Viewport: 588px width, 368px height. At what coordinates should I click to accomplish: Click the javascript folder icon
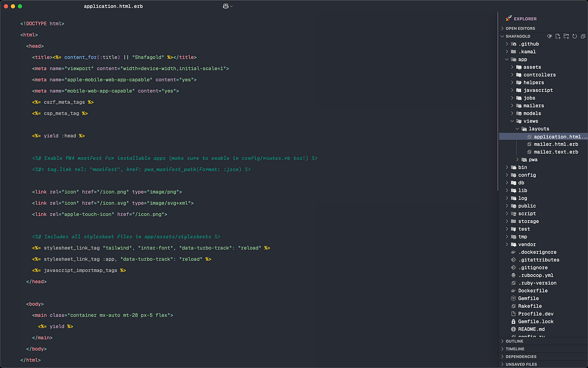[519, 90]
